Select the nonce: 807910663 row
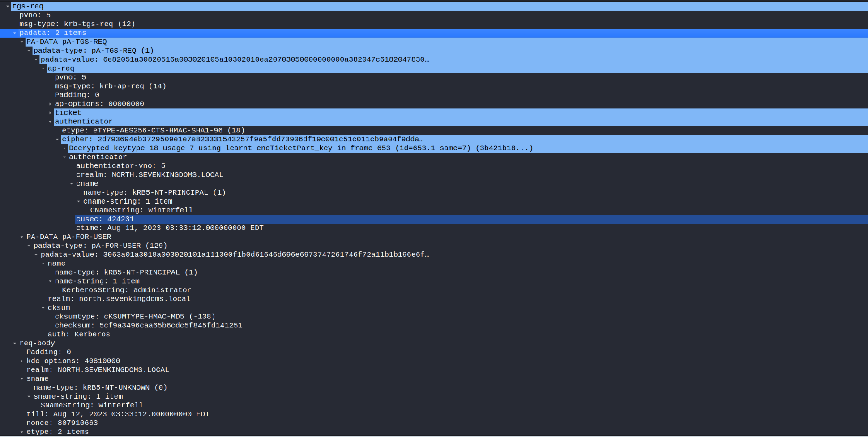This screenshot has width=868, height=437. 62,423
